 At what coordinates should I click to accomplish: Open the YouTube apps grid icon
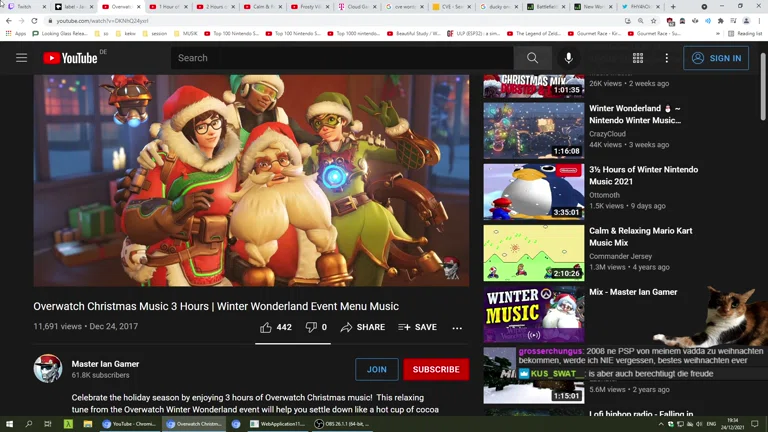638,58
